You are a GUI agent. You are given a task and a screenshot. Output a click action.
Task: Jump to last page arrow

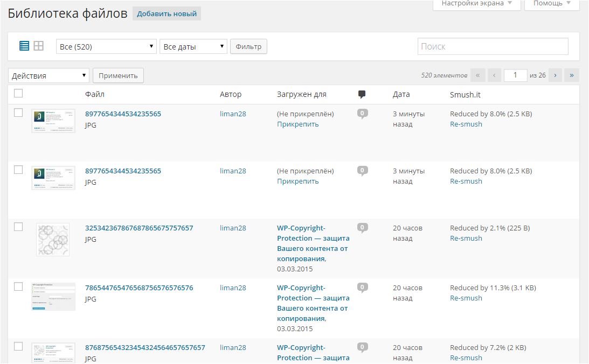point(571,75)
